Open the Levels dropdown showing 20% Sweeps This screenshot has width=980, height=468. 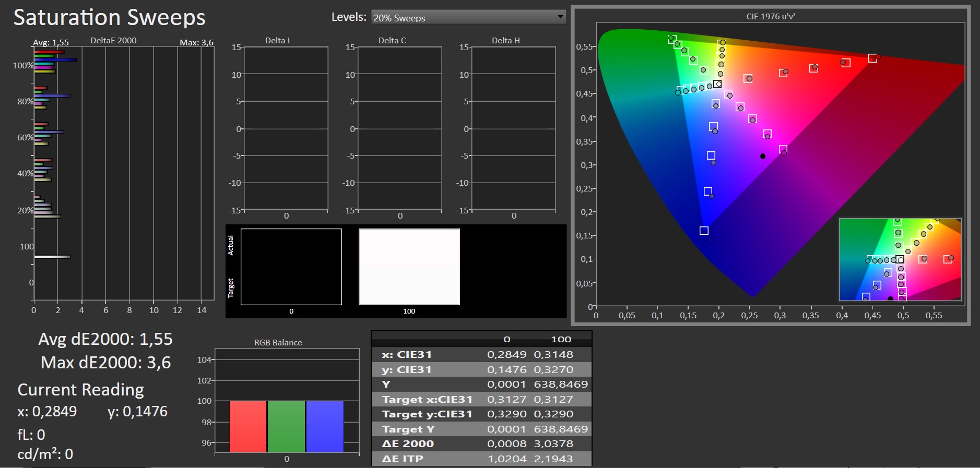pos(468,17)
